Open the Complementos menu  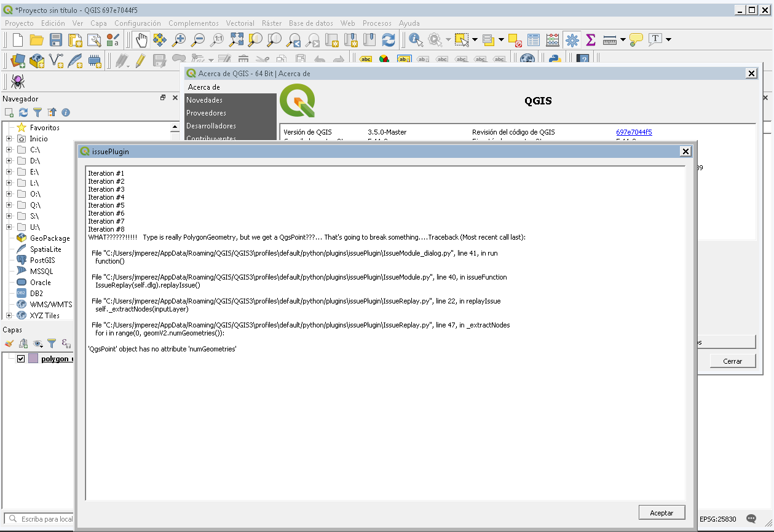[x=194, y=23]
